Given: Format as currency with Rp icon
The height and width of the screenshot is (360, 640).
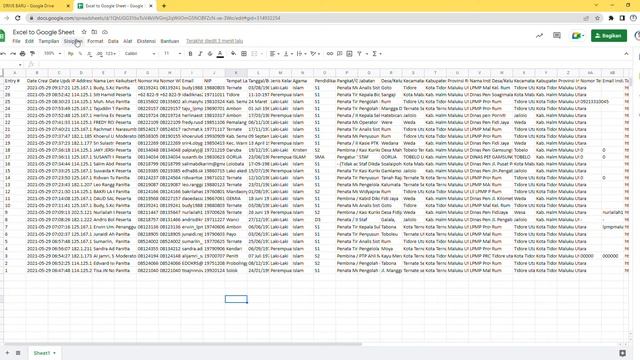Looking at the screenshot, I should coord(70,53).
